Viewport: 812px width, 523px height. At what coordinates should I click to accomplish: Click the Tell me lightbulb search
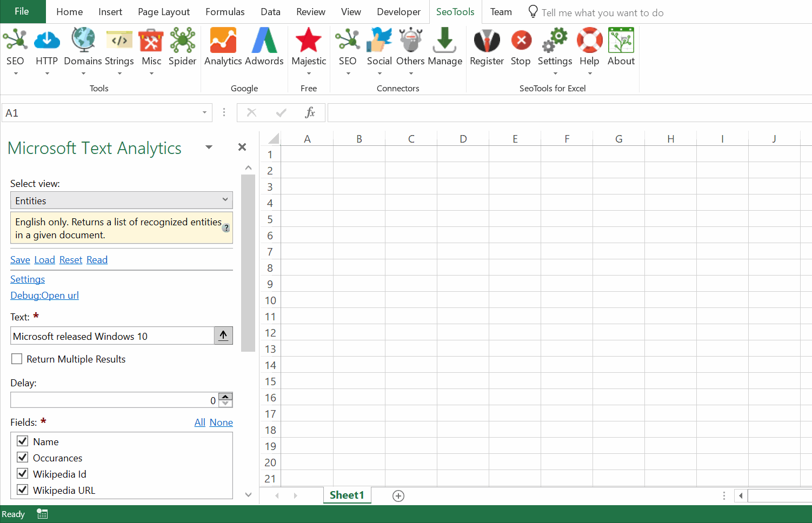coord(533,11)
